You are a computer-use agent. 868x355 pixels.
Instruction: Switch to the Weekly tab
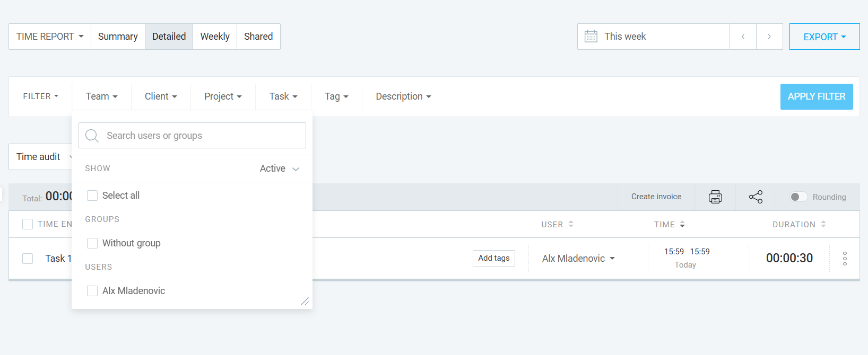[x=215, y=37]
